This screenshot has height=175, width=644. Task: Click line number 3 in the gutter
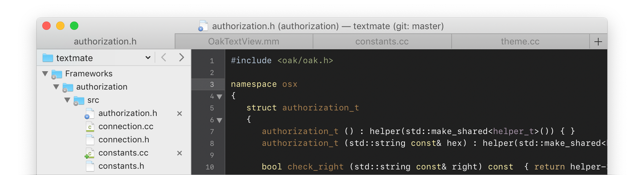212,84
